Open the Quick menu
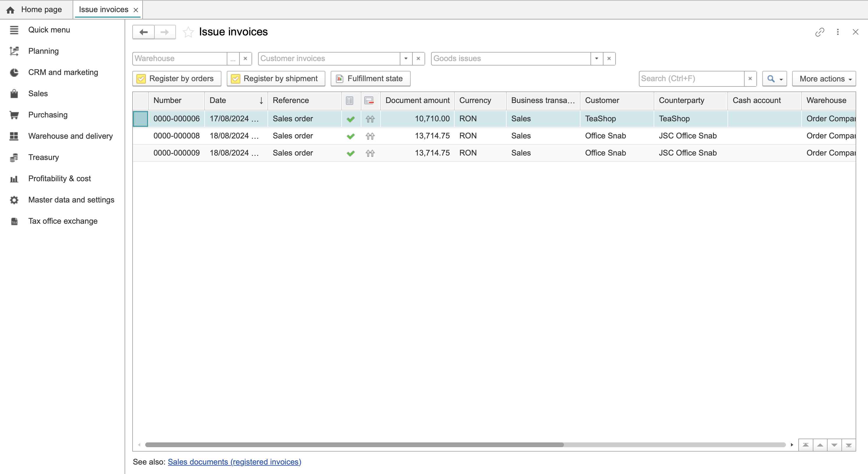Viewport: 868px width, 474px height. 49,30
